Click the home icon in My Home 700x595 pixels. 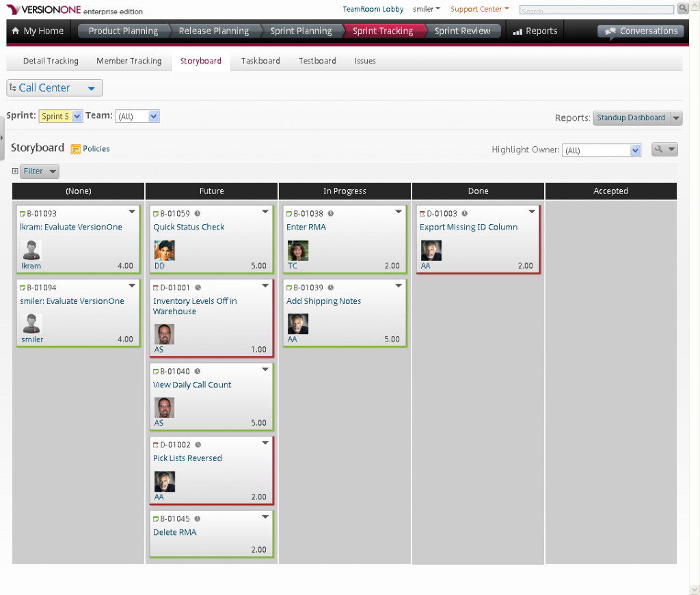16,31
